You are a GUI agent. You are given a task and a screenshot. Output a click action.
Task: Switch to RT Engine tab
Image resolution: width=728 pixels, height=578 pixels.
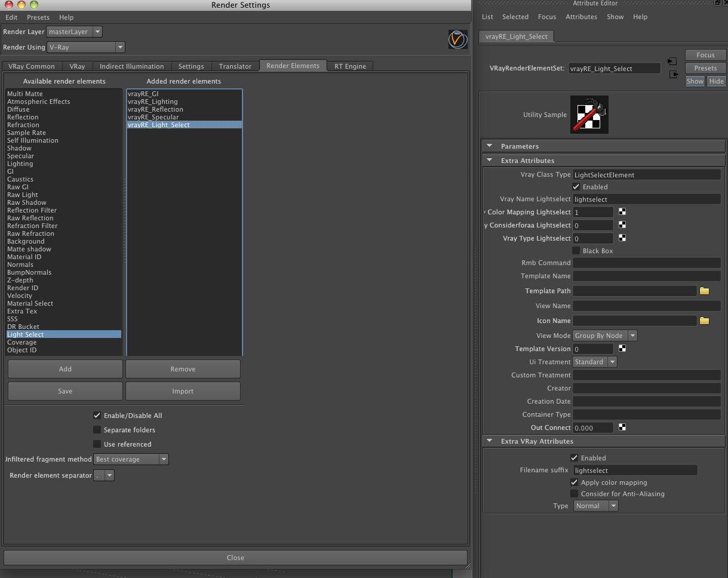point(351,66)
